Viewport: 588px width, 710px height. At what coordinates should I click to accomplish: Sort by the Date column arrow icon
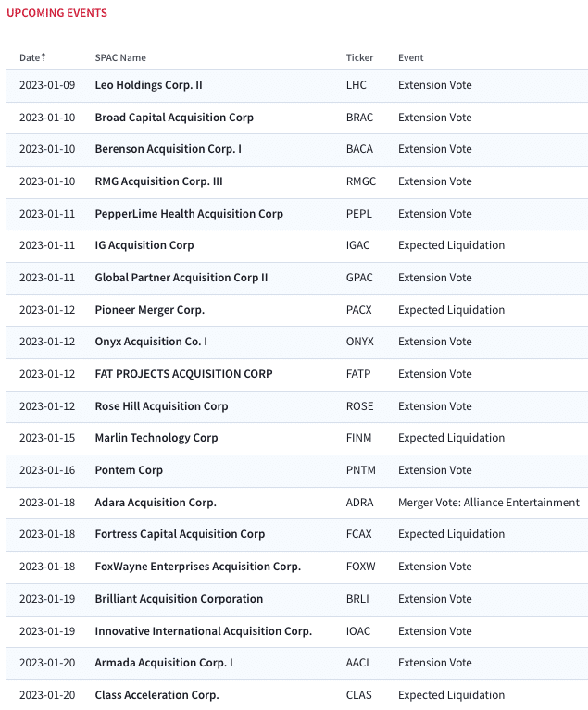[x=44, y=57]
